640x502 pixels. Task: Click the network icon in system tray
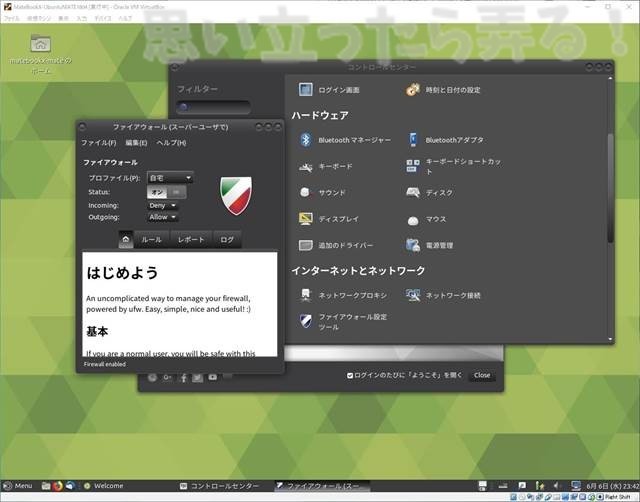pos(576,486)
